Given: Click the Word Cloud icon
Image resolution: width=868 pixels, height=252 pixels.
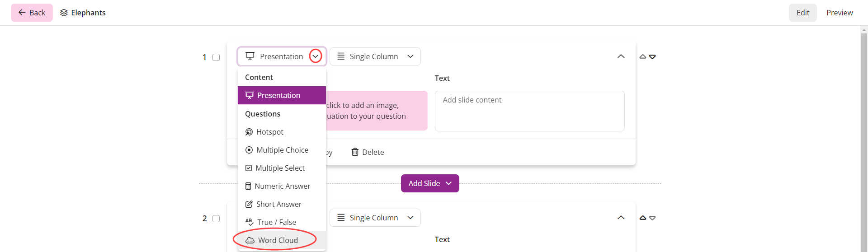Looking at the screenshot, I should coord(250,240).
